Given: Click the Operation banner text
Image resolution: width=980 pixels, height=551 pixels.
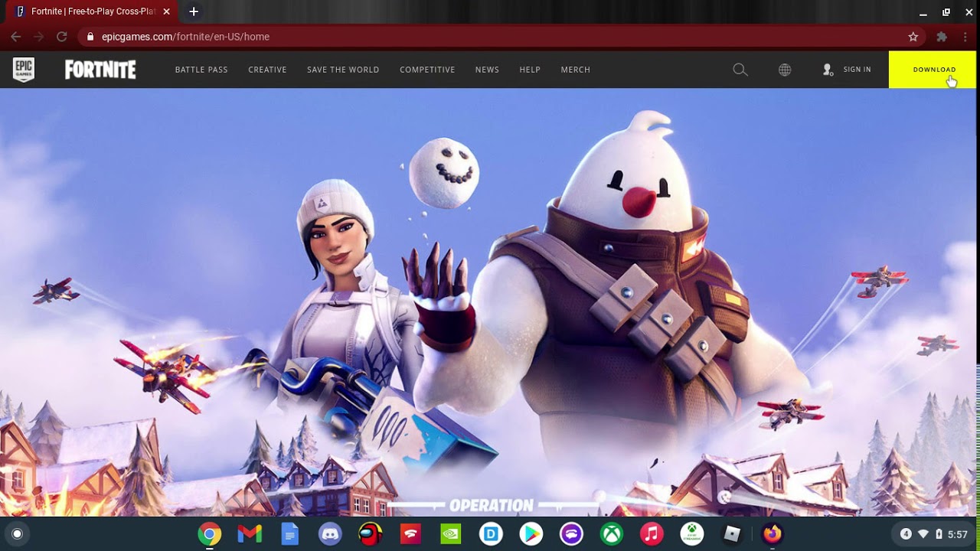Looking at the screenshot, I should [x=492, y=506].
